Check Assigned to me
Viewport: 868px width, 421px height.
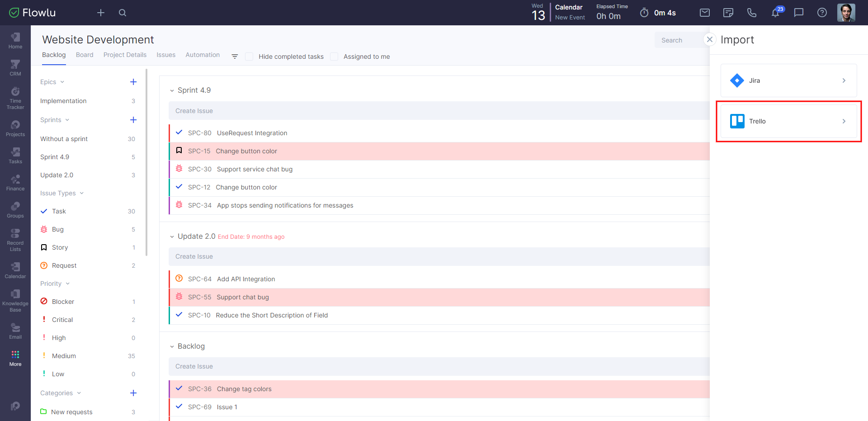pyautogui.click(x=334, y=57)
